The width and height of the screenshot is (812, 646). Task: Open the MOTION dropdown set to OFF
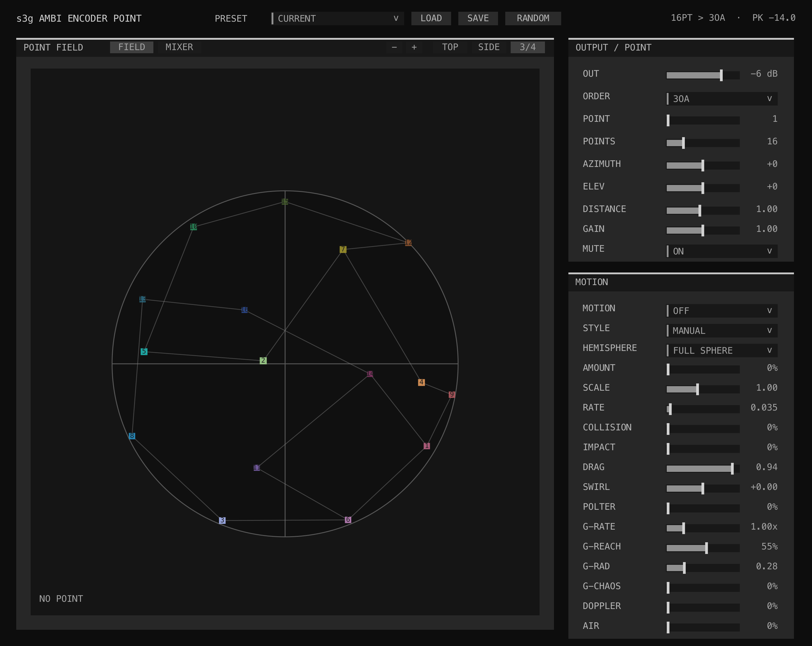722,311
